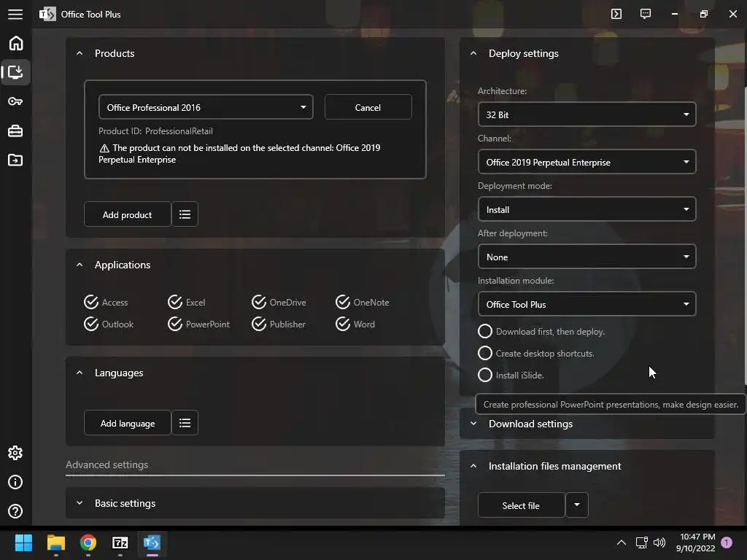The height and width of the screenshot is (560, 747).
Task: Open the After deployment None dropdown
Action: coord(587,257)
